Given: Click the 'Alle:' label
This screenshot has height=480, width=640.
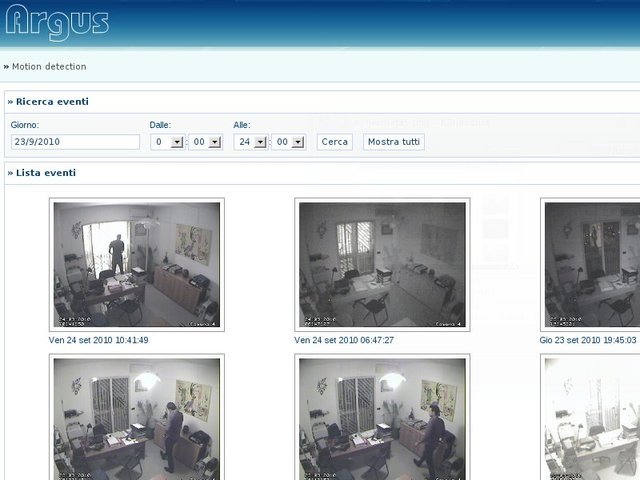Looking at the screenshot, I should [x=242, y=125].
